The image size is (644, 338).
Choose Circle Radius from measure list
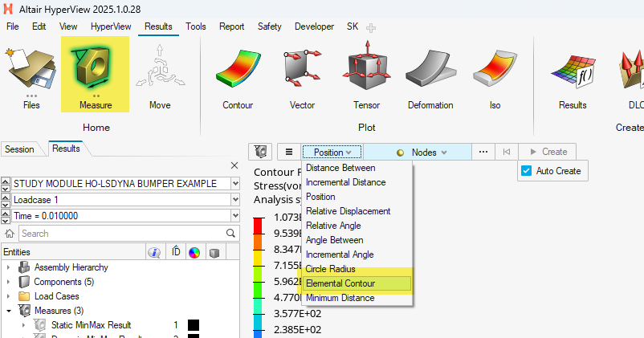tap(357, 269)
